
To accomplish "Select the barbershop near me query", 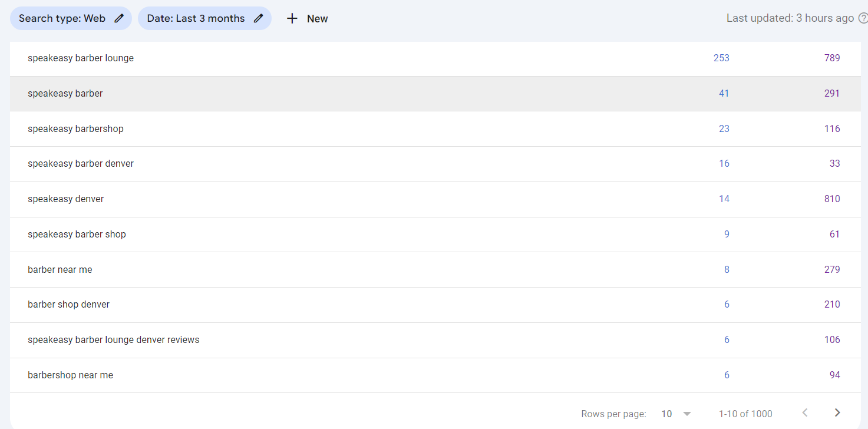I will point(70,375).
